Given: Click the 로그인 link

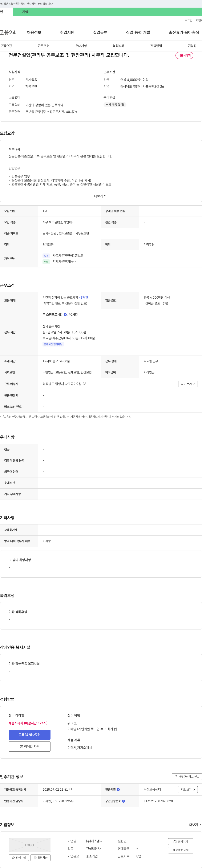Looking at the screenshot, I should tap(189, 20).
